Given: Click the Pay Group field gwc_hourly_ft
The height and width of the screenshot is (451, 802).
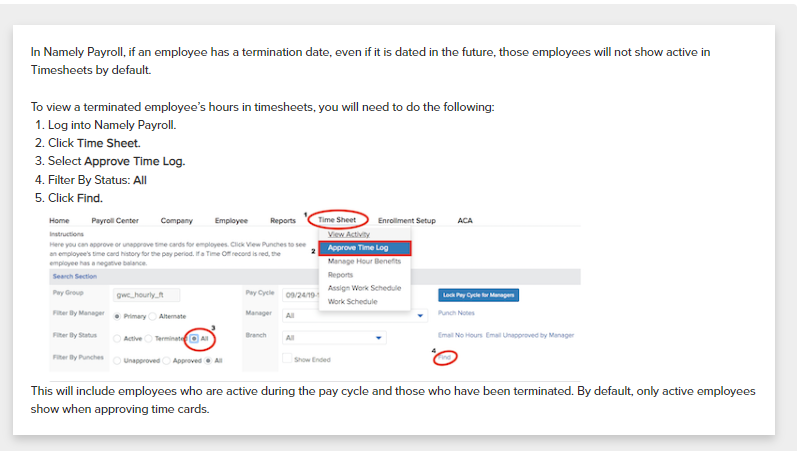Looking at the screenshot, I should pyautogui.click(x=146, y=295).
